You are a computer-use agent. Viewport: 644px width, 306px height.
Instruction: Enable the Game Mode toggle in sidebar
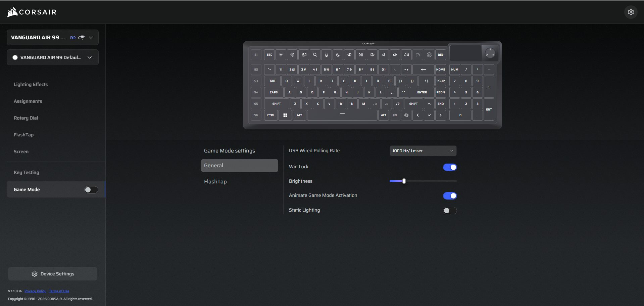coord(91,190)
